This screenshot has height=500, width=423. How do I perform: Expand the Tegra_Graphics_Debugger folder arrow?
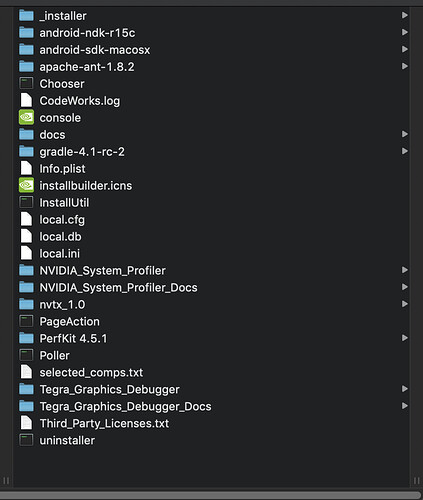pyautogui.click(x=405, y=389)
